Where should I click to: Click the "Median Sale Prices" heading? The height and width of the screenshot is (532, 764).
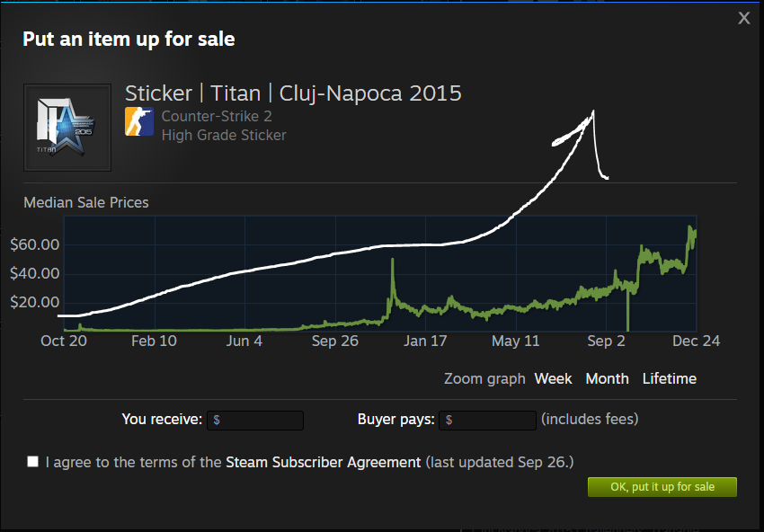pyautogui.click(x=86, y=202)
